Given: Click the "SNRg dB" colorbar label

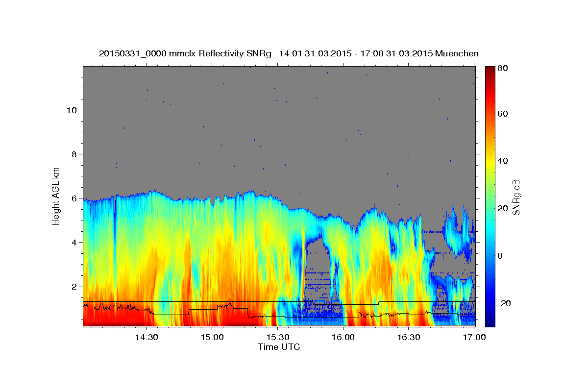Looking at the screenshot, I should point(516,196).
